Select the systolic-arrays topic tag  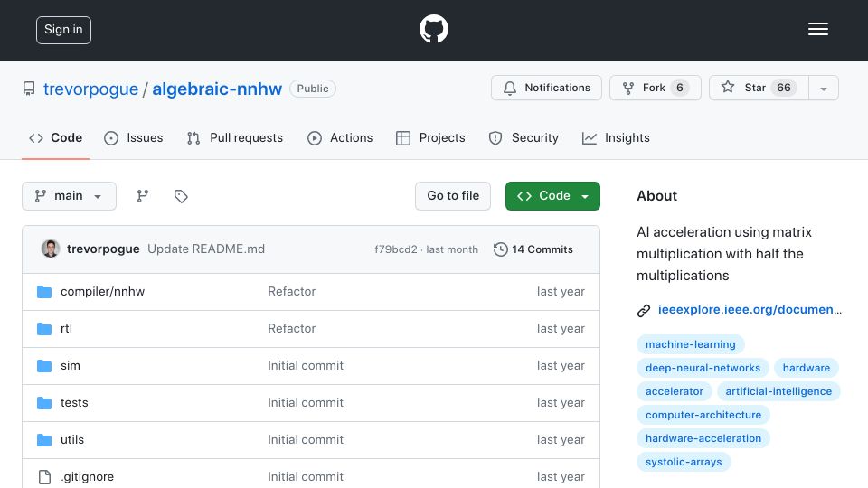tap(684, 462)
